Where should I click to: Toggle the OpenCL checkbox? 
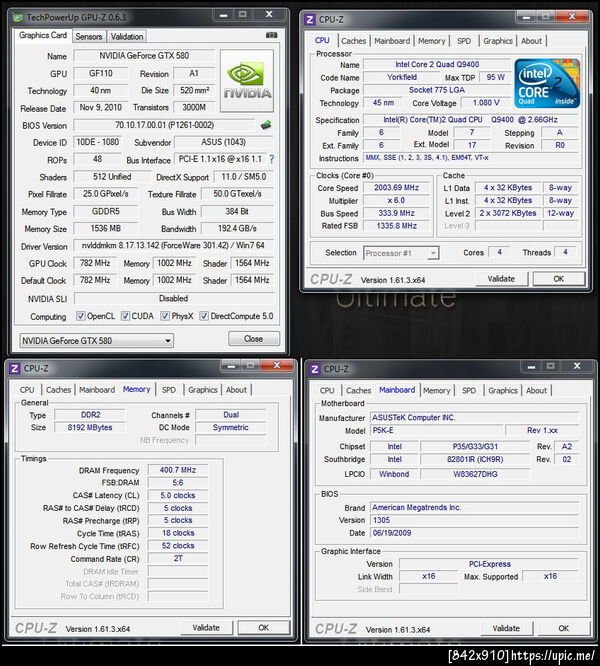(x=80, y=316)
